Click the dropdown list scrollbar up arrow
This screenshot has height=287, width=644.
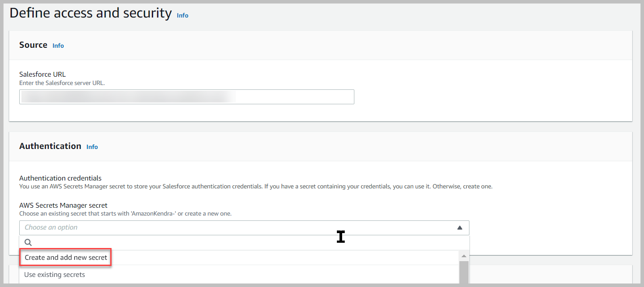point(464,255)
